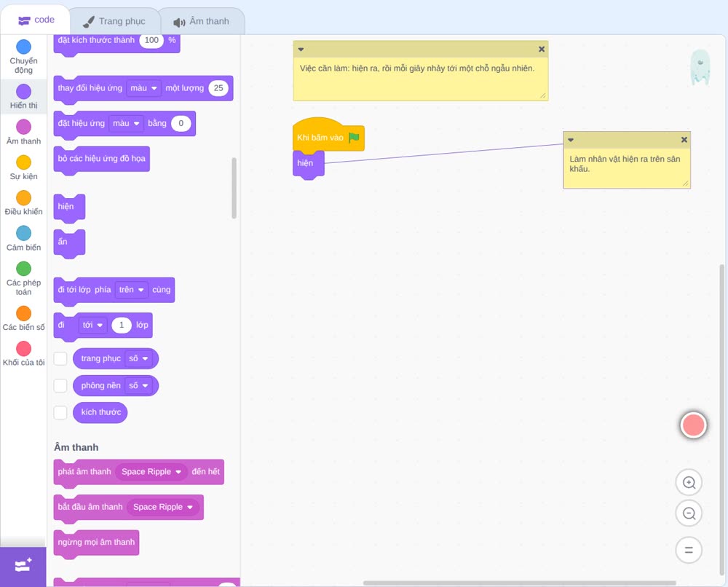Open the 'số' dropdown of trang phục
Screen dimensions: 728x587
pyautogui.click(x=139, y=358)
